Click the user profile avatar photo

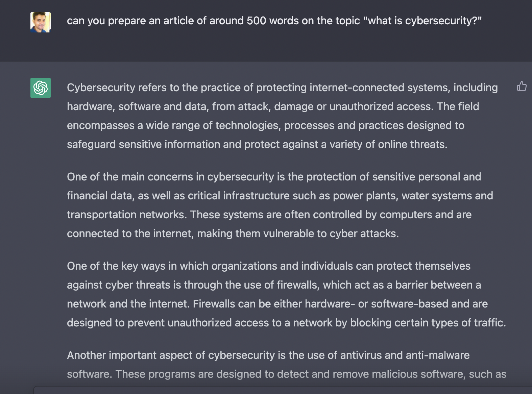[41, 22]
